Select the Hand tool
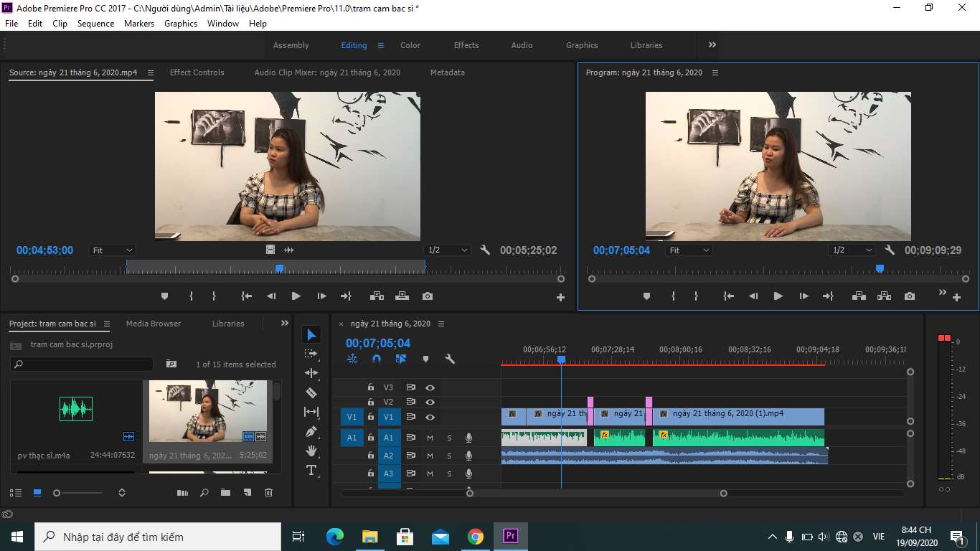 click(311, 451)
